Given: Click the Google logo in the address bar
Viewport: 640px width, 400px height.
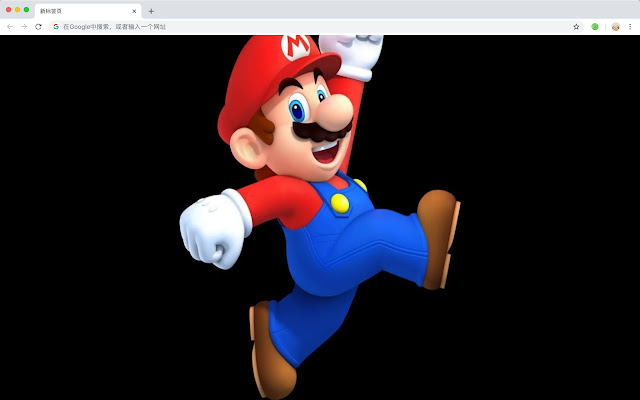Looking at the screenshot, I should pos(56,27).
